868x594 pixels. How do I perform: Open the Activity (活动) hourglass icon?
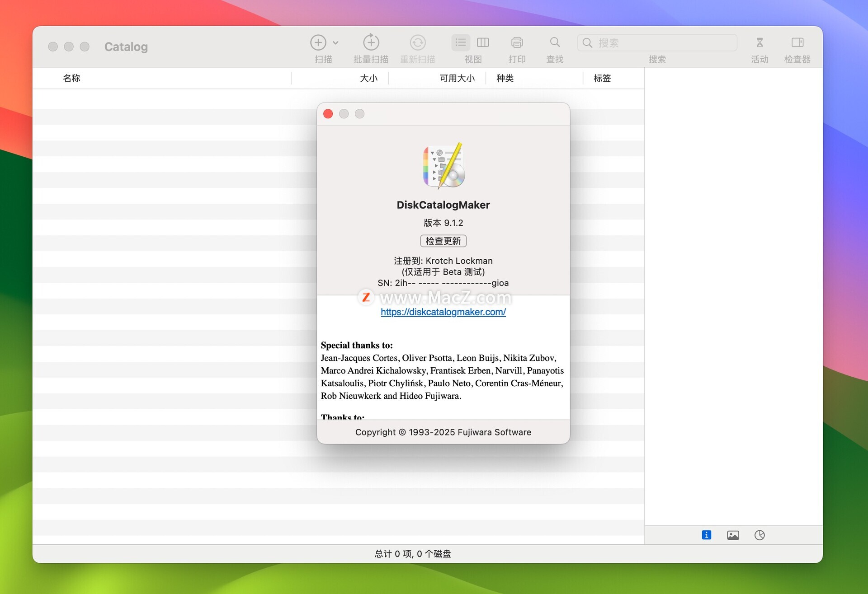point(759,42)
